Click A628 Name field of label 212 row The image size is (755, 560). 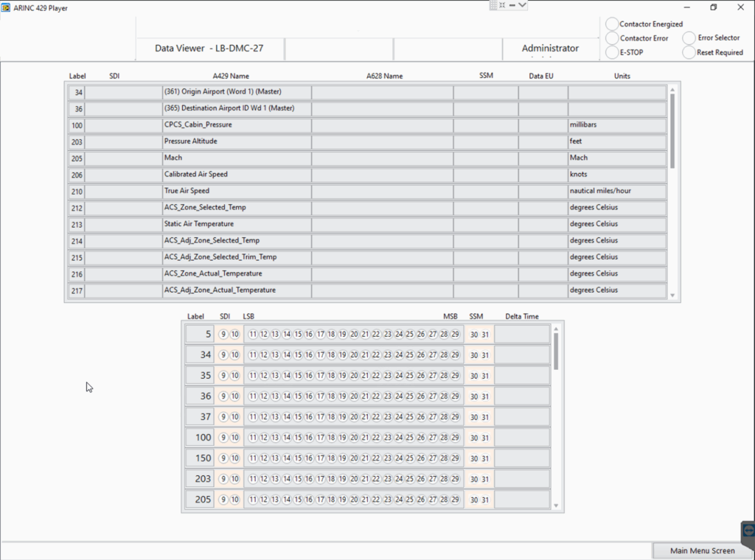tap(383, 209)
